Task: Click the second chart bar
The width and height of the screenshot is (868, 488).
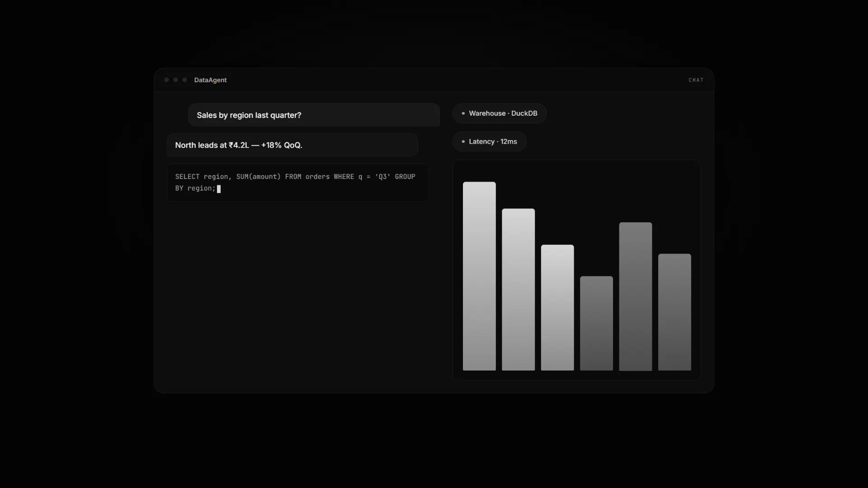Action: click(518, 290)
